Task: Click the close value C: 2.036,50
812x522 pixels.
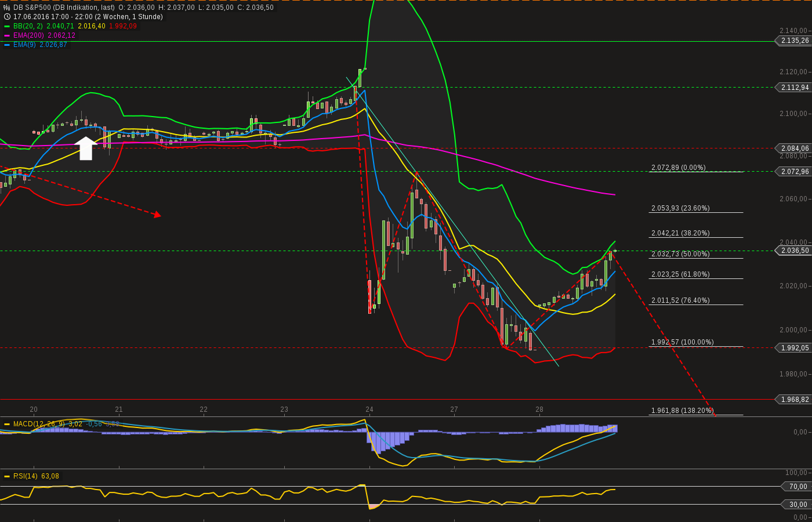Action: [x=255, y=8]
